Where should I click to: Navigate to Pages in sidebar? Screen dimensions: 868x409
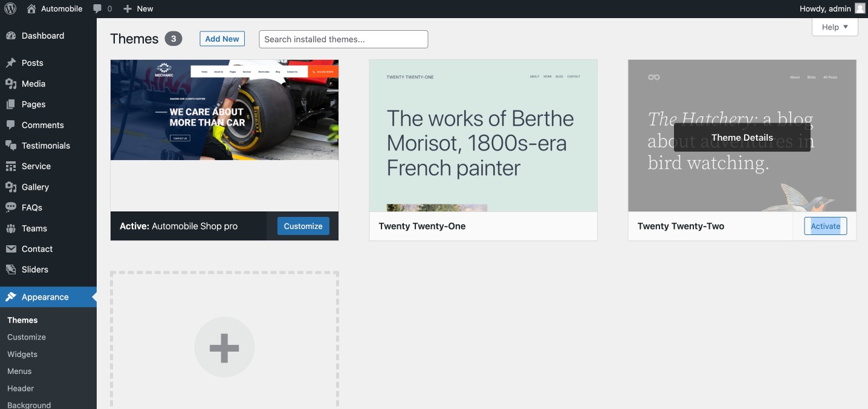coord(48,104)
